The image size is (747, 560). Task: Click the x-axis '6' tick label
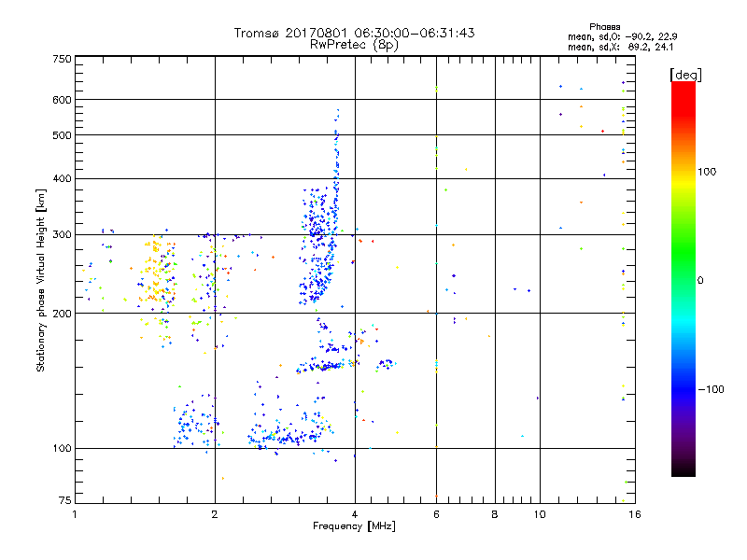436,514
